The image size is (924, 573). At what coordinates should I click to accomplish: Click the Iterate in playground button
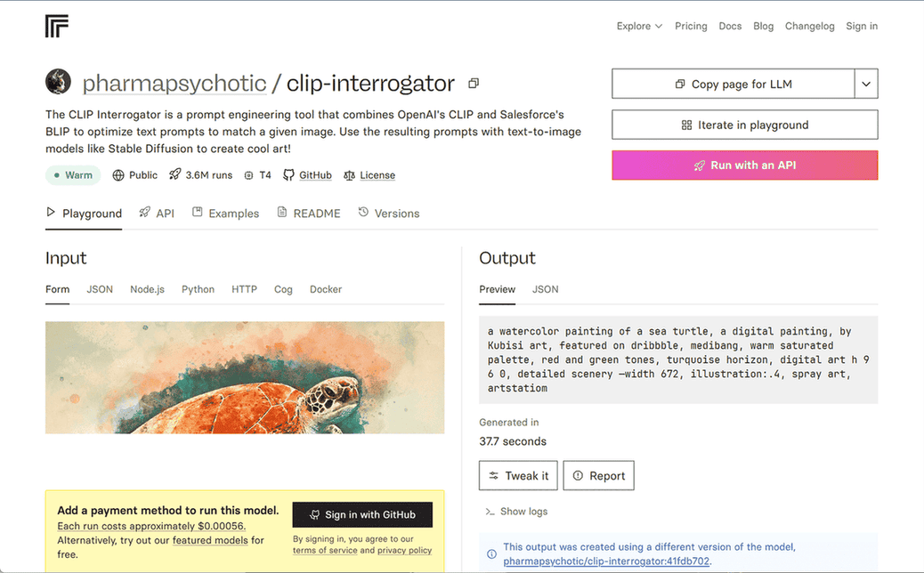744,125
